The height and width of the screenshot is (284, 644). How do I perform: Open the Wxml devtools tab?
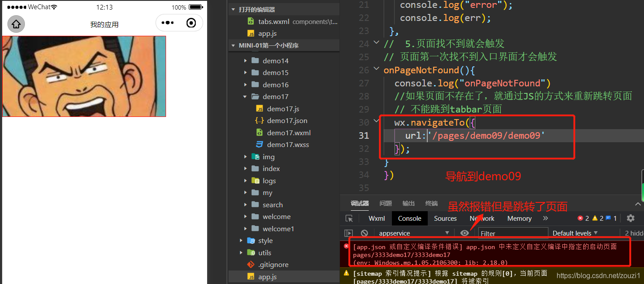[x=377, y=219]
